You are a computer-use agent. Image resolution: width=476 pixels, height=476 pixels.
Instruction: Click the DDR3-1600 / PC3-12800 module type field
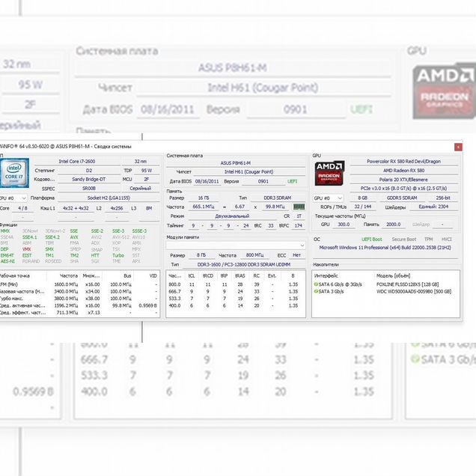tap(244, 264)
